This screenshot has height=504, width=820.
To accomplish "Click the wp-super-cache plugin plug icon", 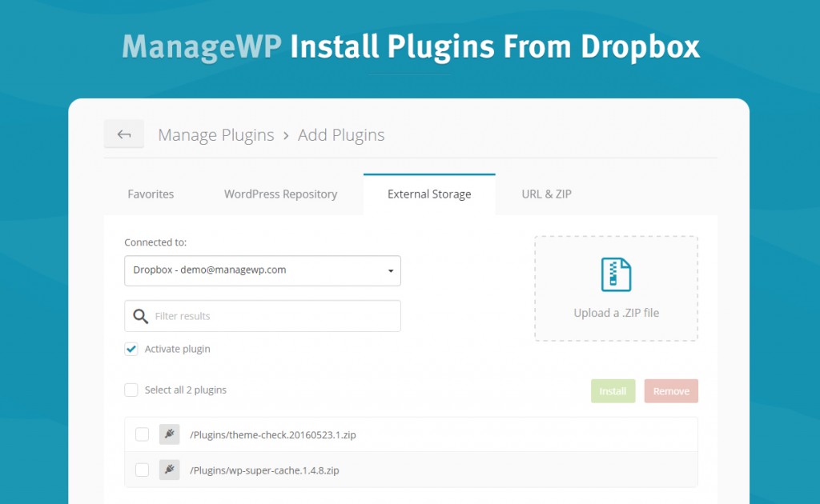I will (x=169, y=470).
